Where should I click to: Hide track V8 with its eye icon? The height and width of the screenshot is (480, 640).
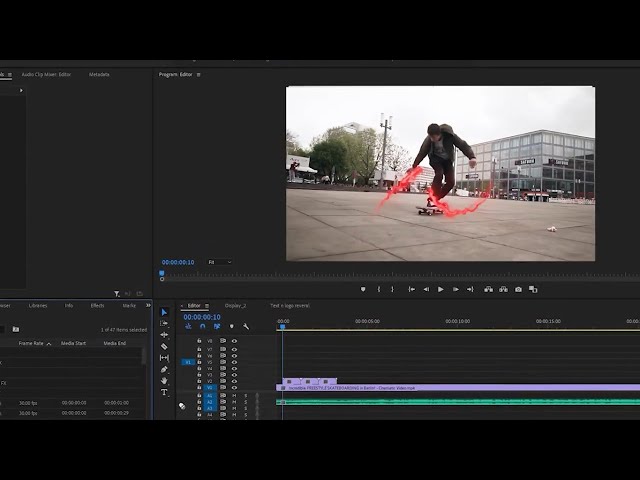[234, 341]
